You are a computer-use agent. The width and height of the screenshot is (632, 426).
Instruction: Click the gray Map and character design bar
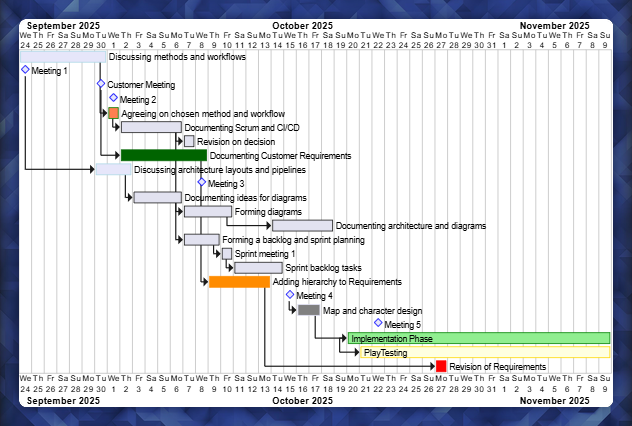(x=309, y=310)
